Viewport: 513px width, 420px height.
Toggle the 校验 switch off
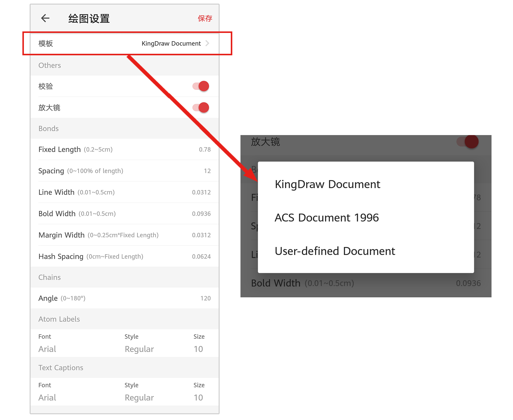click(201, 86)
